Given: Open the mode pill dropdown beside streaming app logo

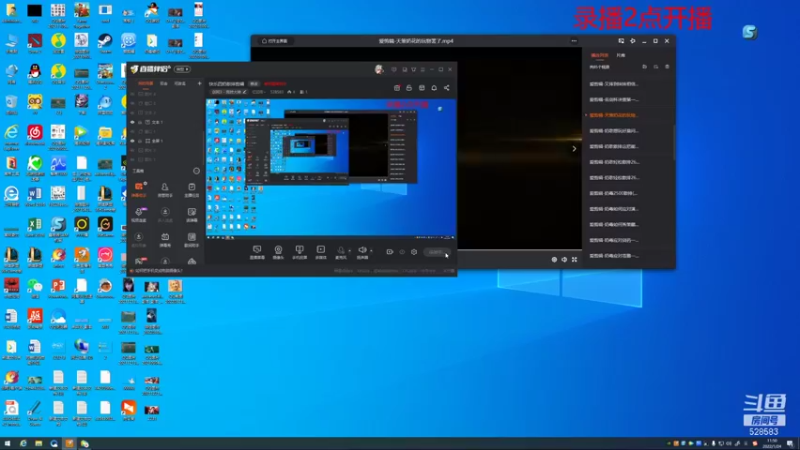Looking at the screenshot, I should click(182, 69).
